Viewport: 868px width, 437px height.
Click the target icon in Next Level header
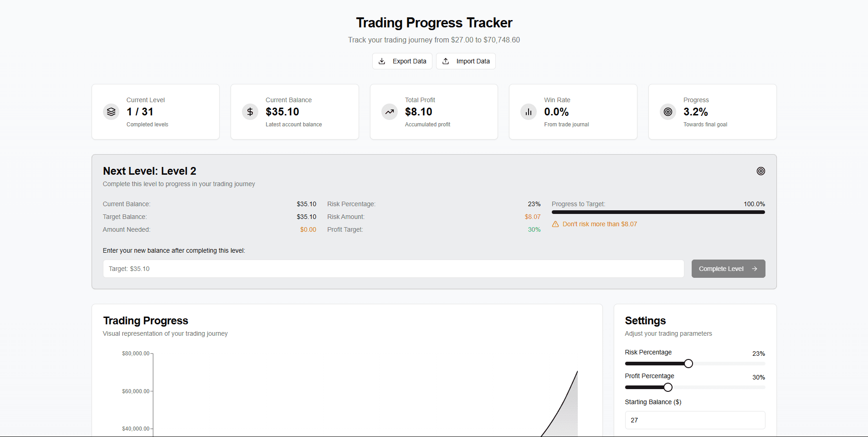pyautogui.click(x=760, y=171)
